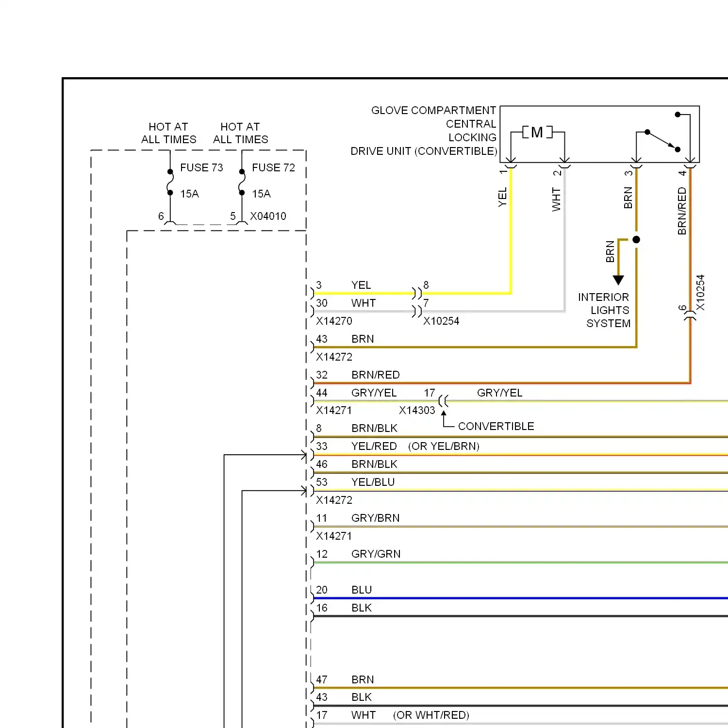The width and height of the screenshot is (728, 728).
Task: Click the vertical "BRN" label above the arrow
Action: coord(610,251)
